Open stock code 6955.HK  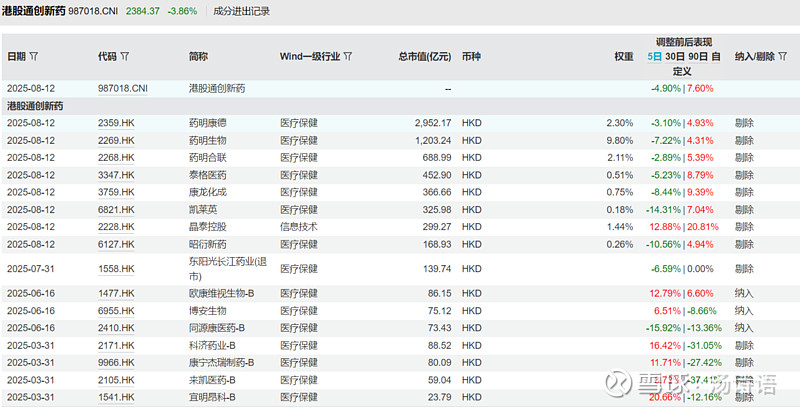click(x=116, y=311)
